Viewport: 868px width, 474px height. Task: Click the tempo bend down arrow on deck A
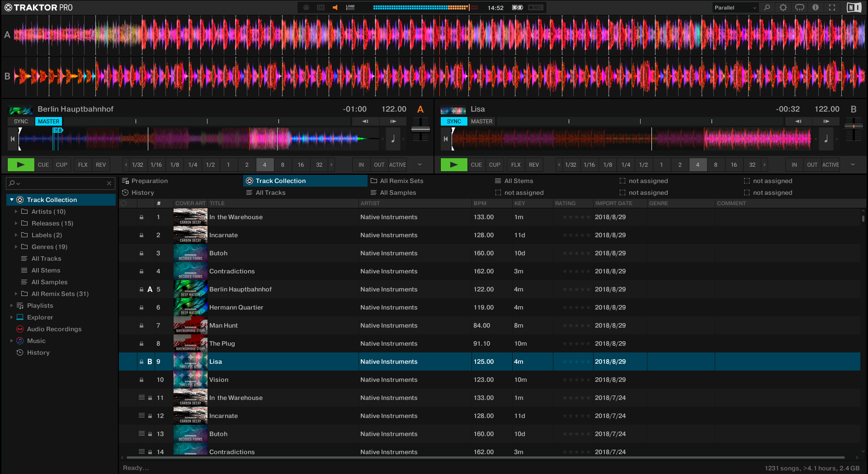point(365,122)
